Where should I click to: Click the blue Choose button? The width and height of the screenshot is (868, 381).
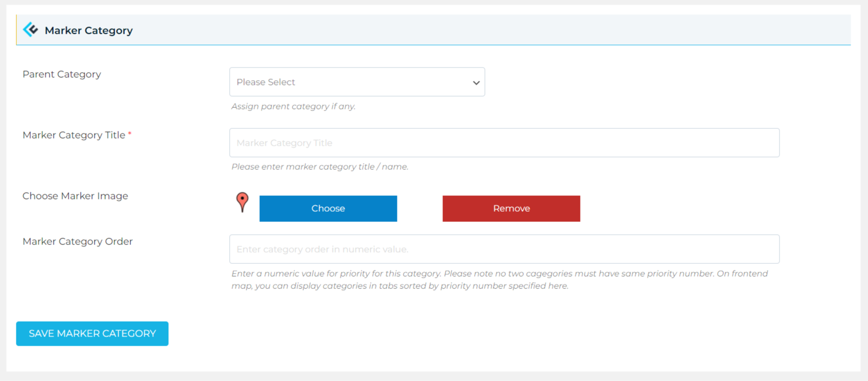[x=328, y=209]
